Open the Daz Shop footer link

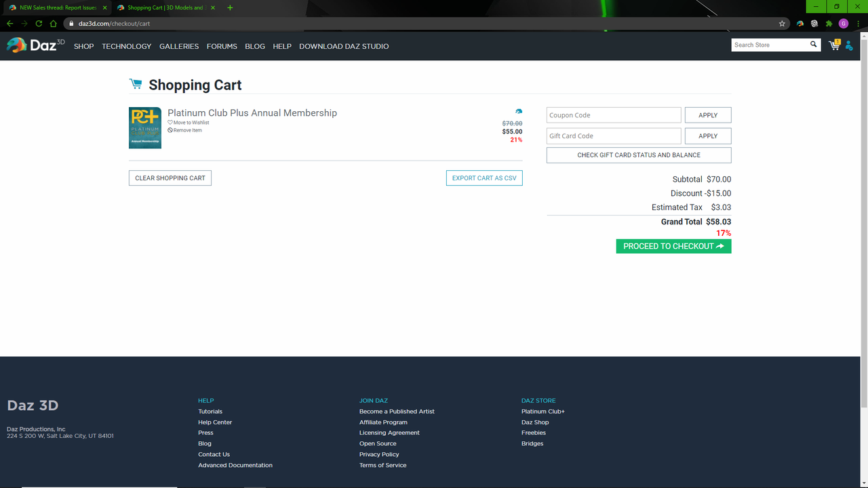pos(535,422)
